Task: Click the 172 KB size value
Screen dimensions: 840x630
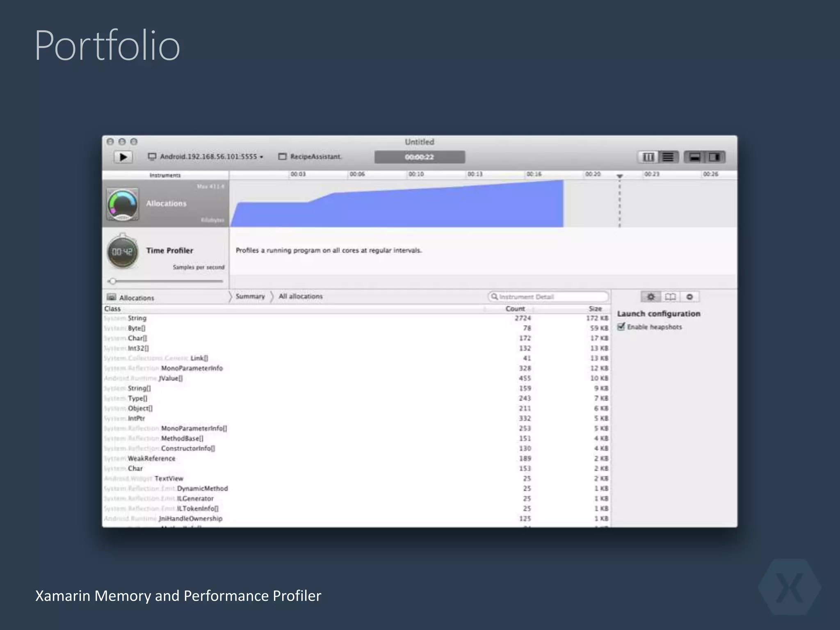Action: coord(597,318)
